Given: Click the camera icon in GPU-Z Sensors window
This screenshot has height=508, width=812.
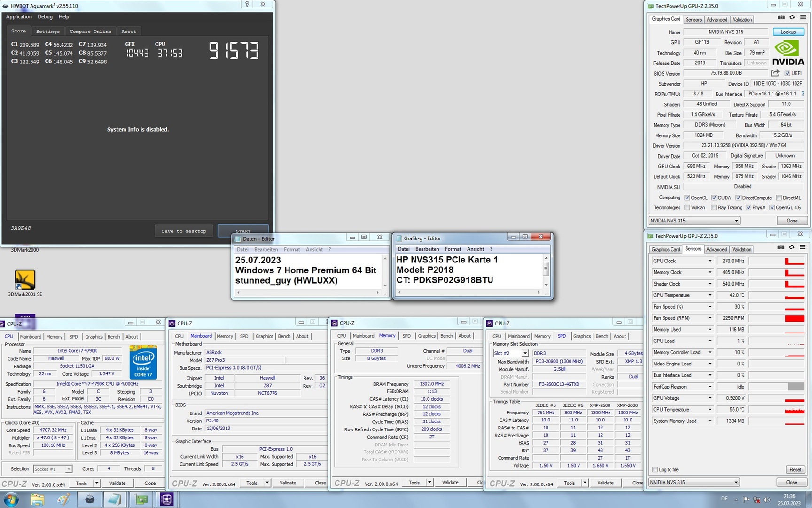Looking at the screenshot, I should click(781, 247).
